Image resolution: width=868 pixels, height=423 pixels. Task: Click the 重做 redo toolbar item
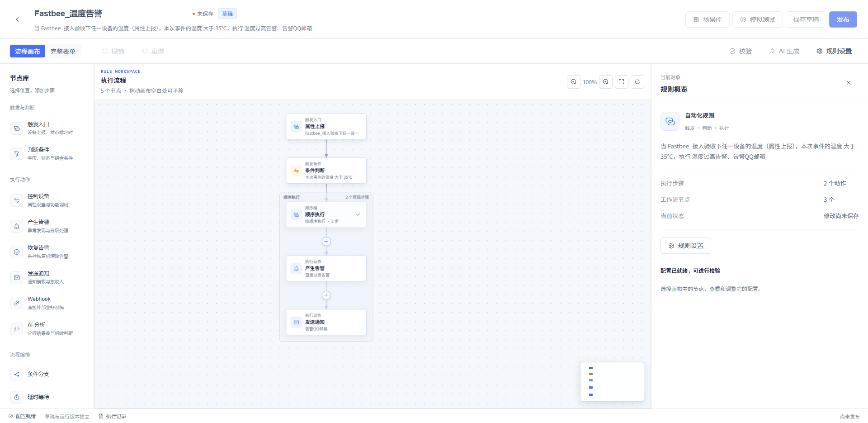(x=153, y=51)
